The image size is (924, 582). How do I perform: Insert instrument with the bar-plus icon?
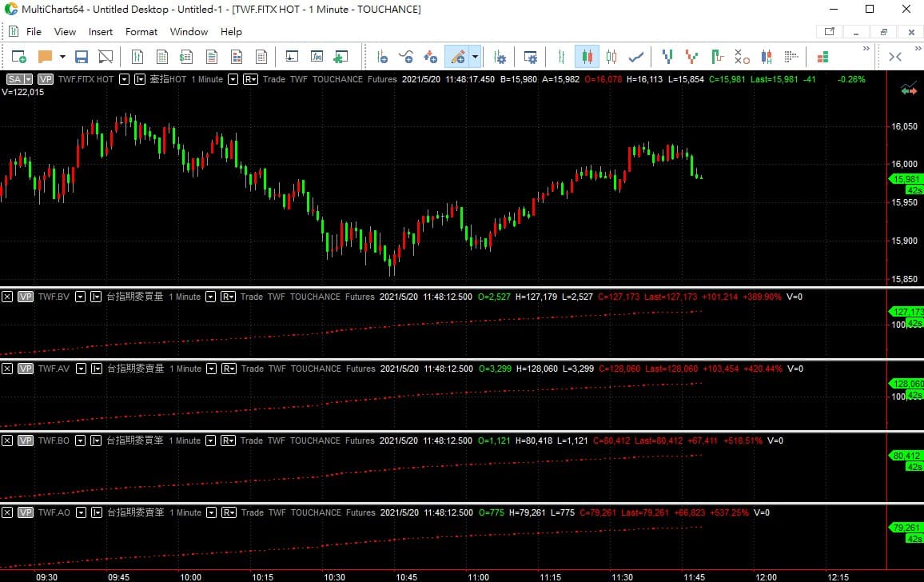pyautogui.click(x=382, y=57)
